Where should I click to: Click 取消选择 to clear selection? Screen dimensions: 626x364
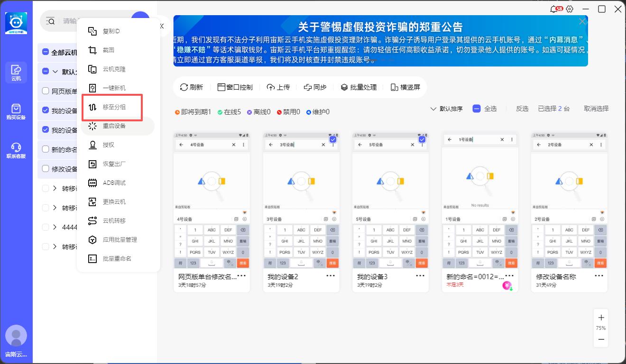(x=596, y=109)
